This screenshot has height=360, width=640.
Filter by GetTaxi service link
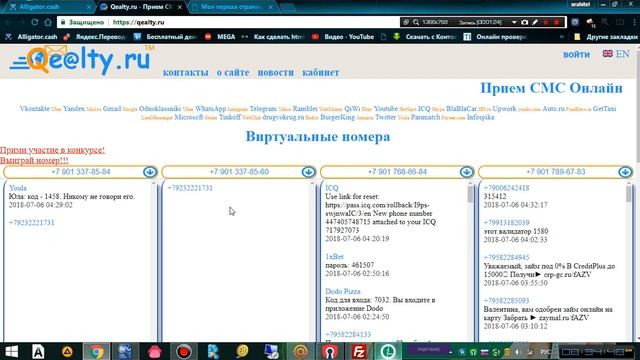(x=604, y=109)
